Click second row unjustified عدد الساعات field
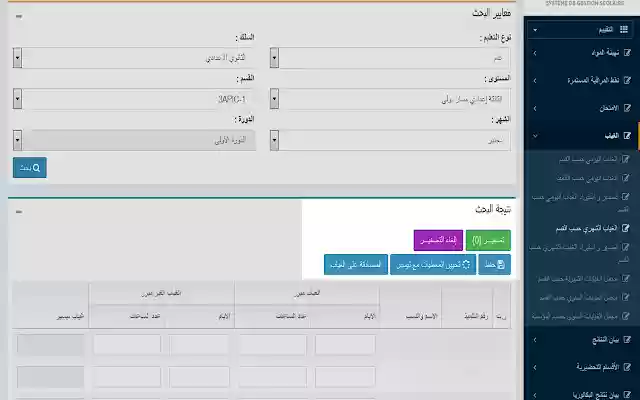This screenshot has width=640, height=400. 127,377
